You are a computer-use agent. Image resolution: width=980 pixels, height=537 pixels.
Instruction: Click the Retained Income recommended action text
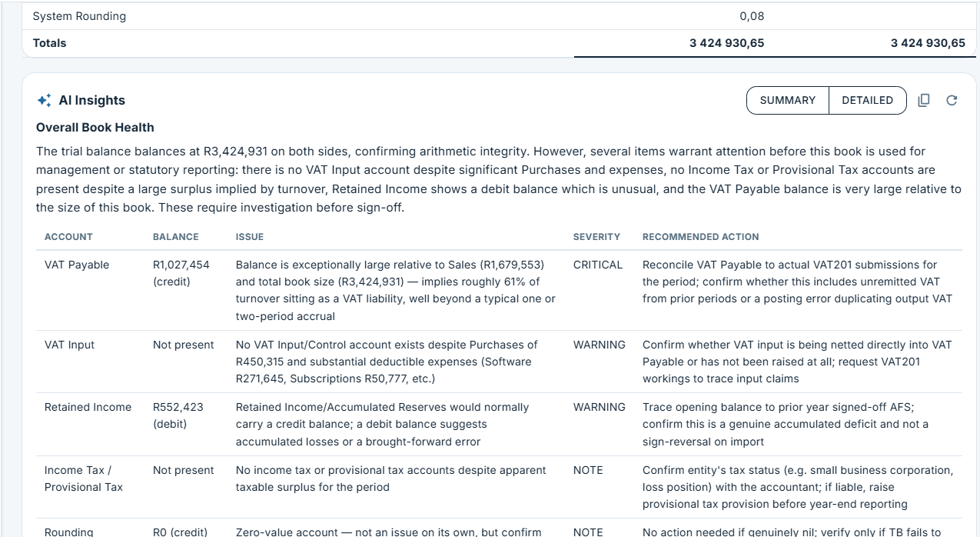click(786, 424)
